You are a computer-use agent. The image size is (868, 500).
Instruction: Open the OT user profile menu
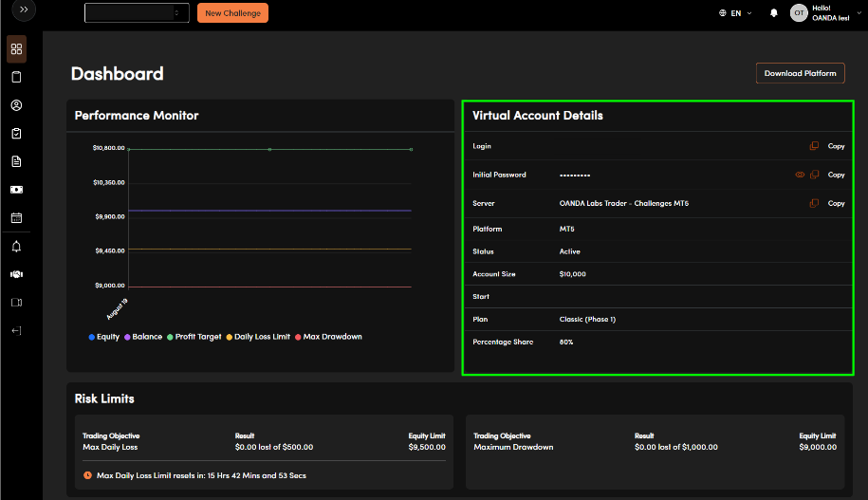coord(800,13)
